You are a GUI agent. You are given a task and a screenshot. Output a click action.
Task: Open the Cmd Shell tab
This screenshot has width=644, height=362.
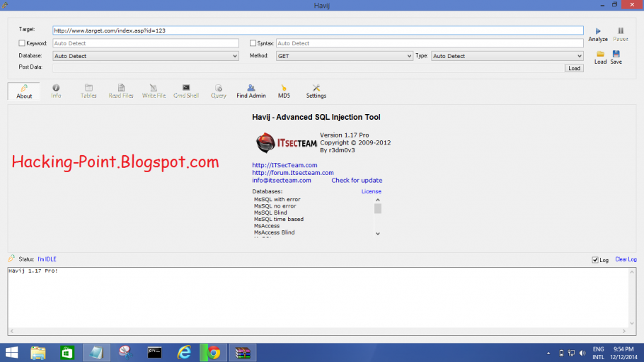pyautogui.click(x=186, y=91)
